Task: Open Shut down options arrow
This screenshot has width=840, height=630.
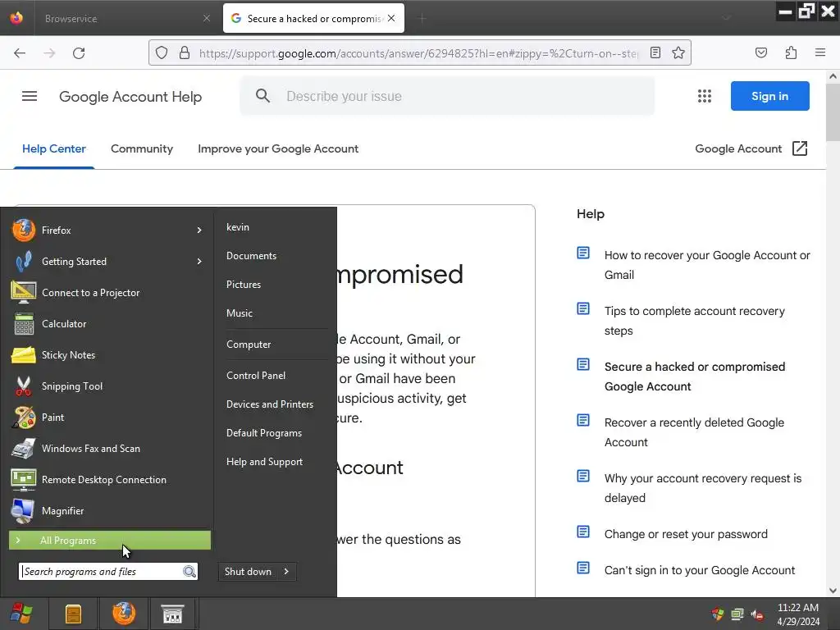Action: coord(286,572)
